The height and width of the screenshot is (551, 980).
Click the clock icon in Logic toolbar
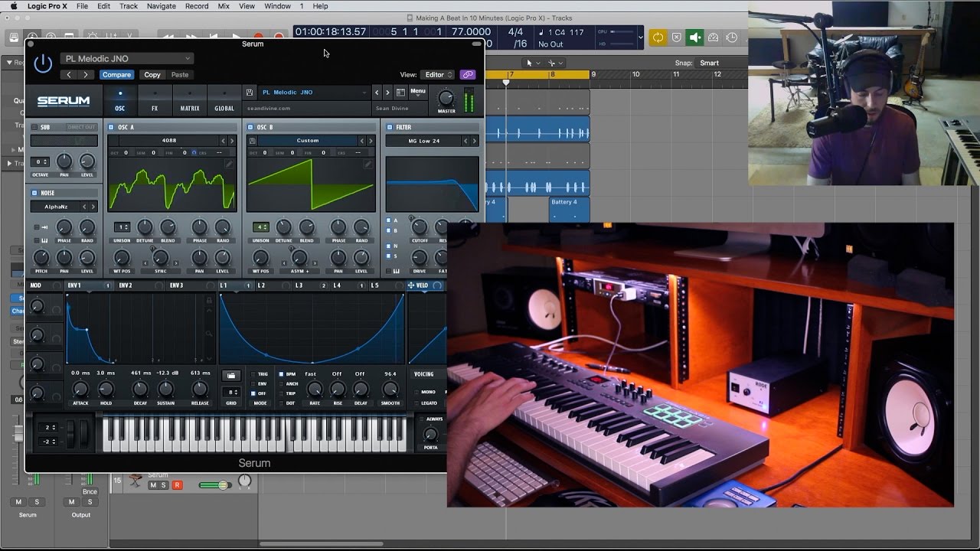tap(731, 37)
